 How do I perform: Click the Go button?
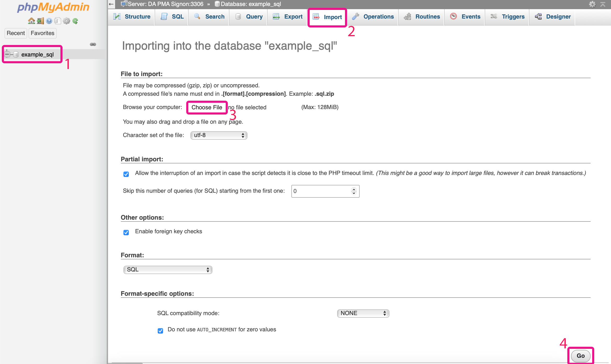point(580,356)
